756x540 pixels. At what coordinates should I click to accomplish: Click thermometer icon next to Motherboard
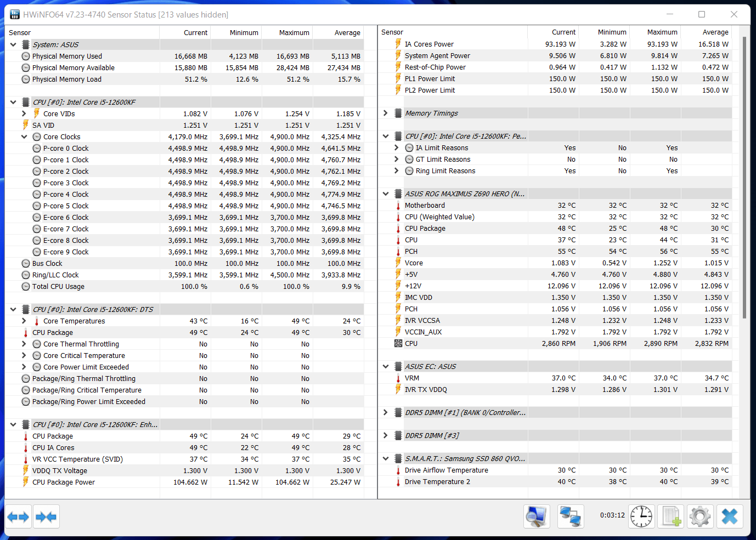pyautogui.click(x=398, y=206)
